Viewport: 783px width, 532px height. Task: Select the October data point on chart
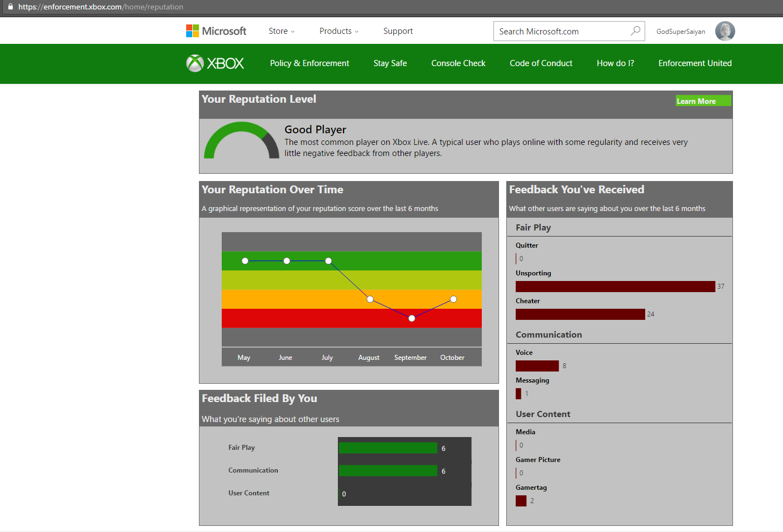[453, 299]
